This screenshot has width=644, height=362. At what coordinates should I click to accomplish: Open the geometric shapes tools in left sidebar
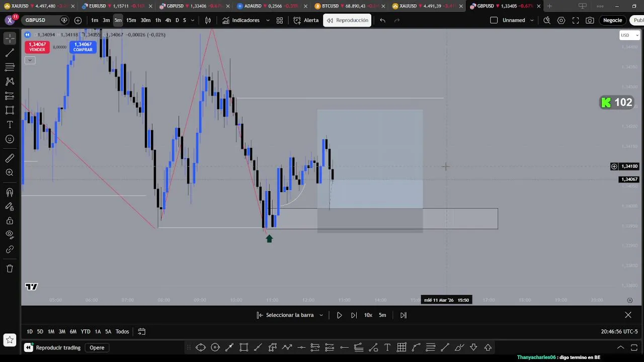point(10,110)
